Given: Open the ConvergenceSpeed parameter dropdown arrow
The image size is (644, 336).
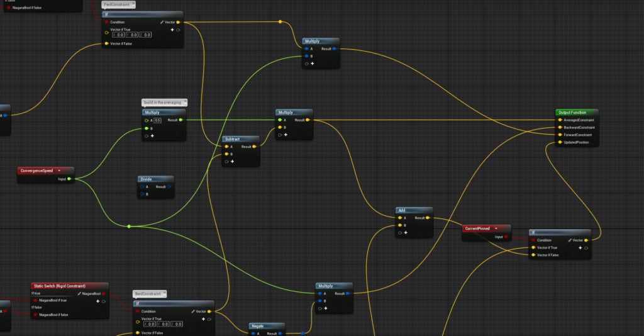Looking at the screenshot, I should (x=59, y=171).
